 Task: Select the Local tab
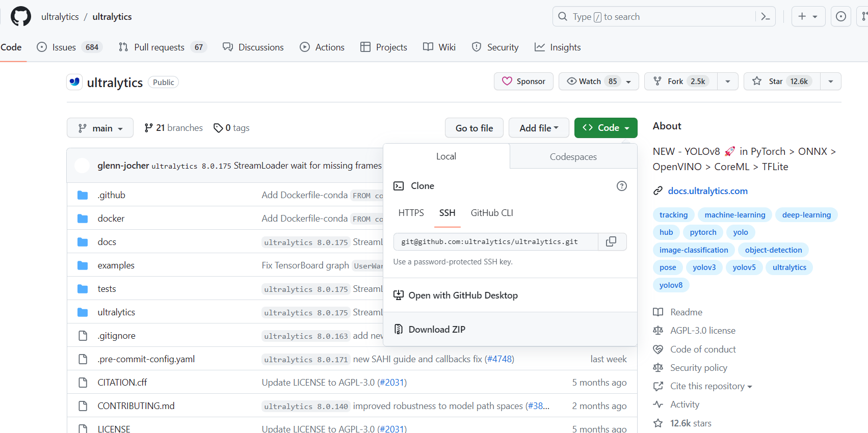[x=446, y=156]
